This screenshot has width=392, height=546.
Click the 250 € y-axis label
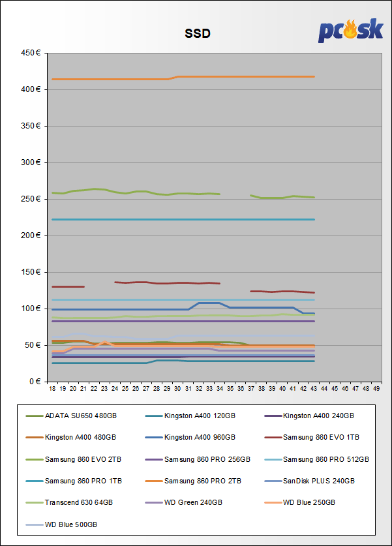[31, 199]
